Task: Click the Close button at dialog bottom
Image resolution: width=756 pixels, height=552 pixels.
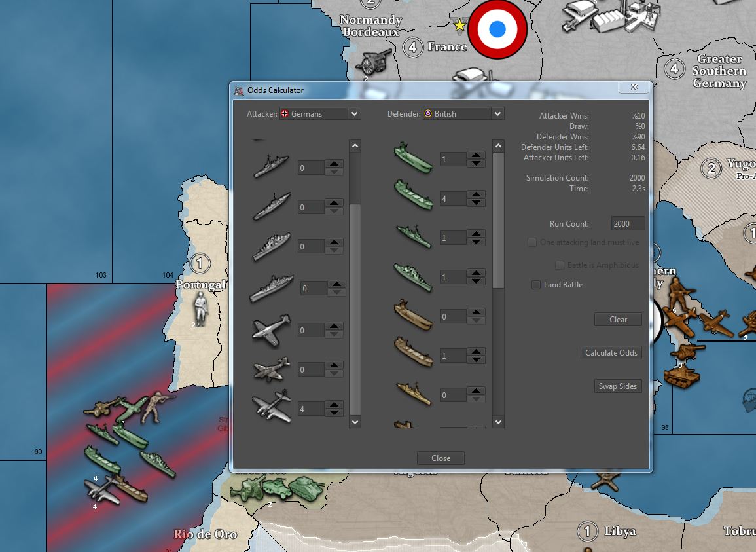Action: click(x=441, y=458)
